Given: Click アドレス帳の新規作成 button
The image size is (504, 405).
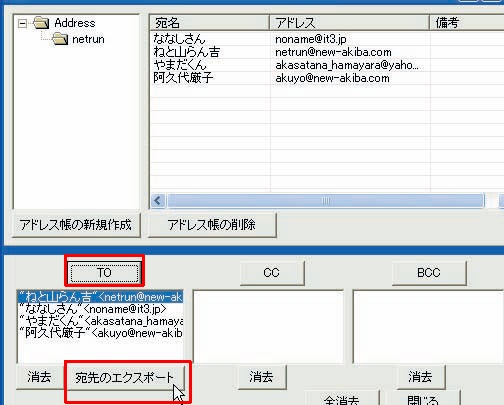Looking at the screenshot, I should pyautogui.click(x=76, y=225).
